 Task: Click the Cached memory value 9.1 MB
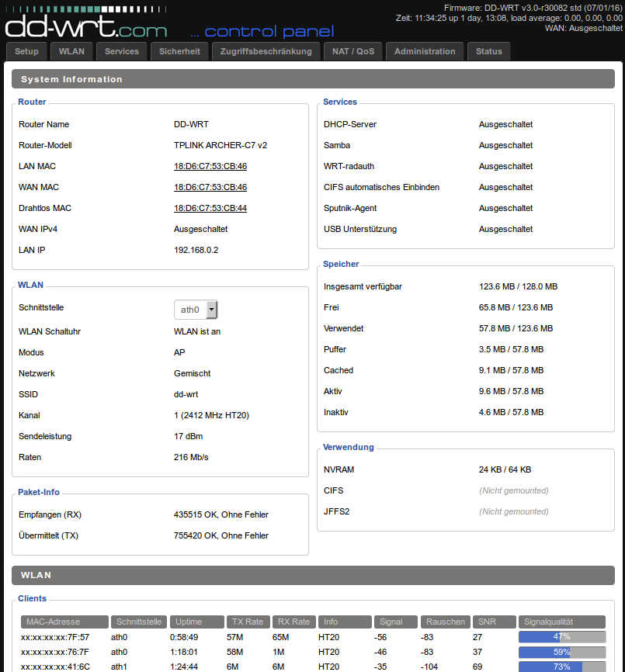[511, 370]
